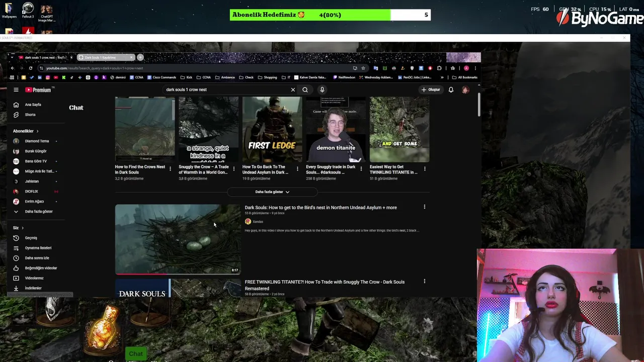Click the Oluştur create button
The height and width of the screenshot is (362, 644).
tap(431, 89)
